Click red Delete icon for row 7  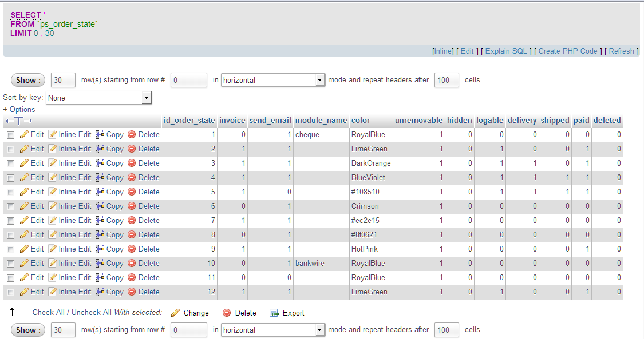click(x=132, y=221)
